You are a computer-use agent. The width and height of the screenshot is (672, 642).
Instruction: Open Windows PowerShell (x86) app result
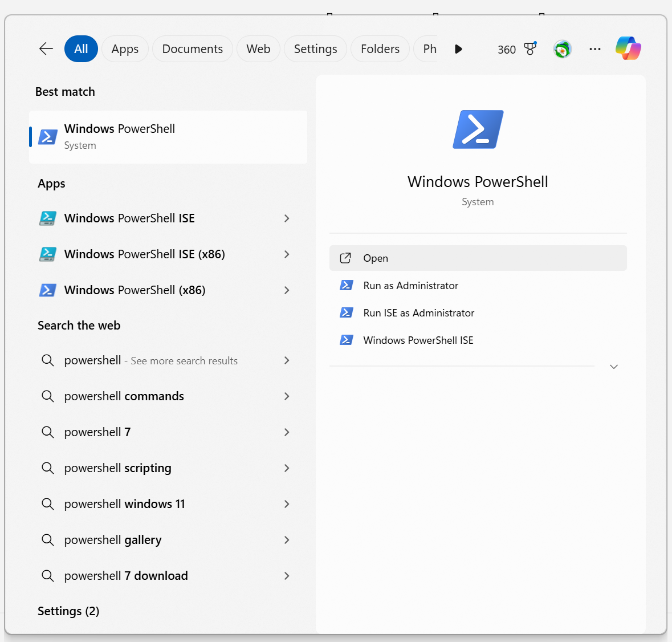[168, 290]
